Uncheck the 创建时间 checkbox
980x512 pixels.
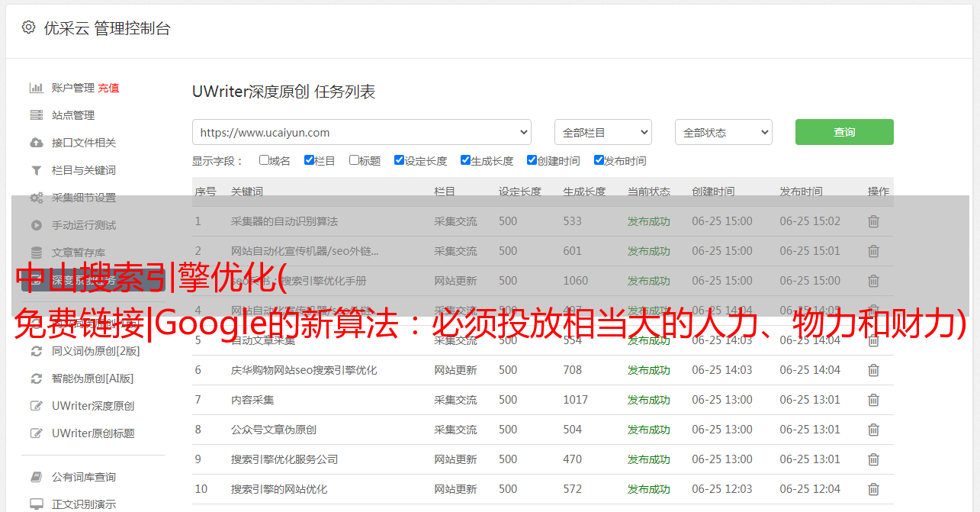532,160
